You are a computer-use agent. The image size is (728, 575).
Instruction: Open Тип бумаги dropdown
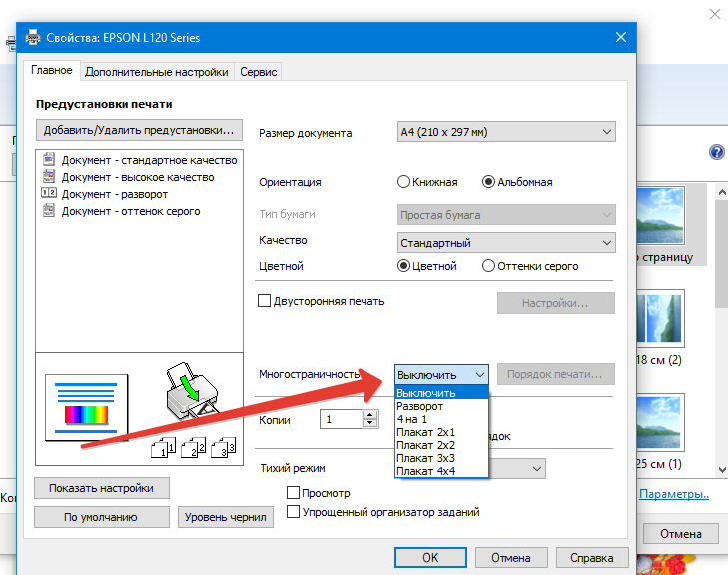click(506, 215)
